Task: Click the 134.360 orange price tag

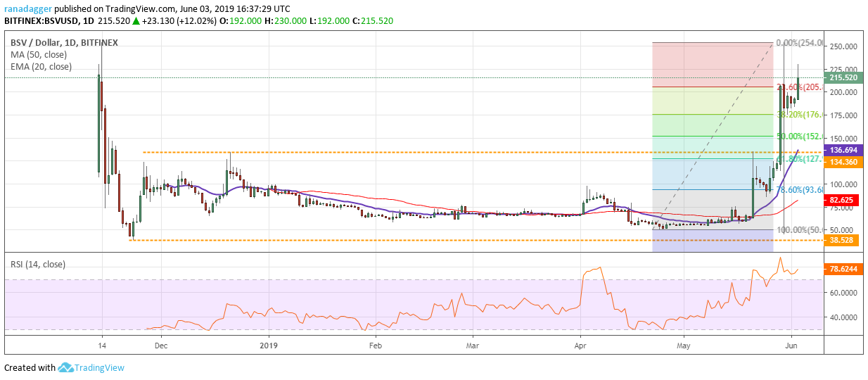Action: coord(843,162)
